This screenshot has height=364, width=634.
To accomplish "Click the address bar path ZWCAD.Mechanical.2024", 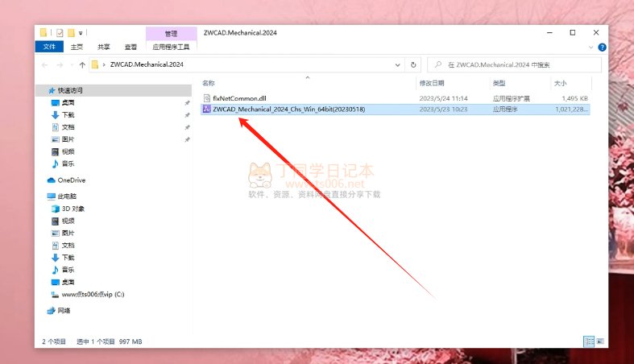I will (147, 64).
